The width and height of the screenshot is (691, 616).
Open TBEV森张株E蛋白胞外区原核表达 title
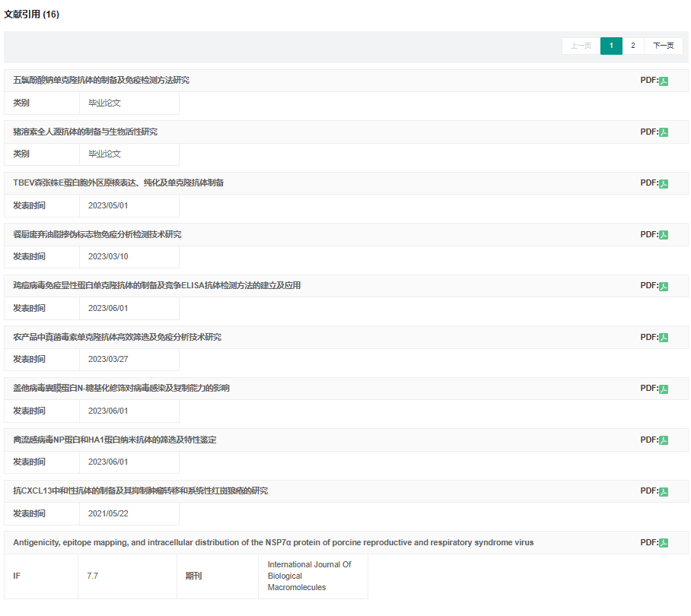click(x=118, y=183)
